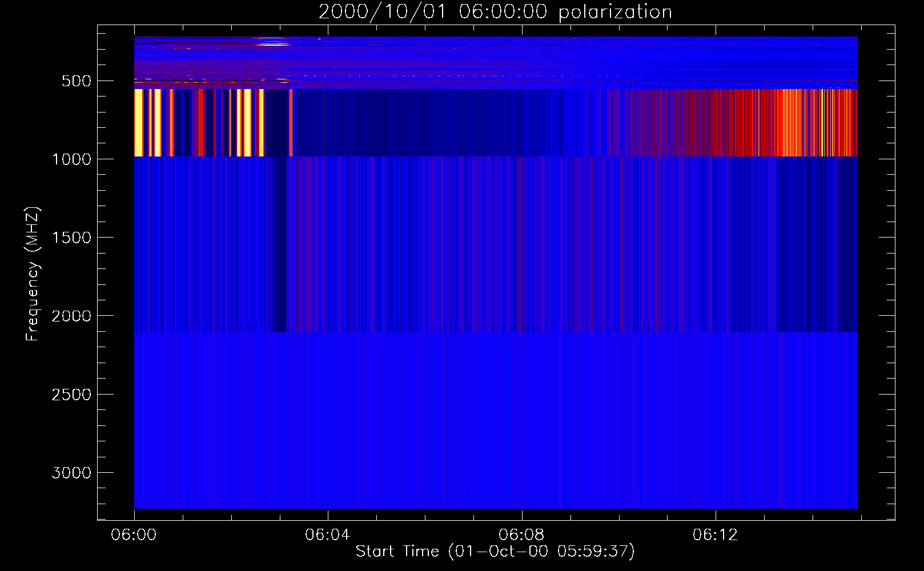Select the 500 frequency tick label
Image resolution: width=924 pixels, height=571 pixels.
click(x=77, y=81)
